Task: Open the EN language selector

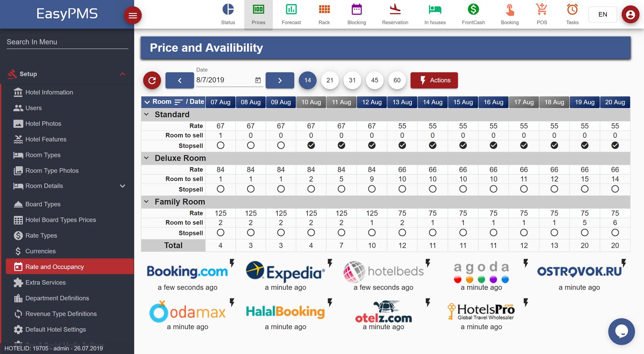Action: pyautogui.click(x=603, y=14)
